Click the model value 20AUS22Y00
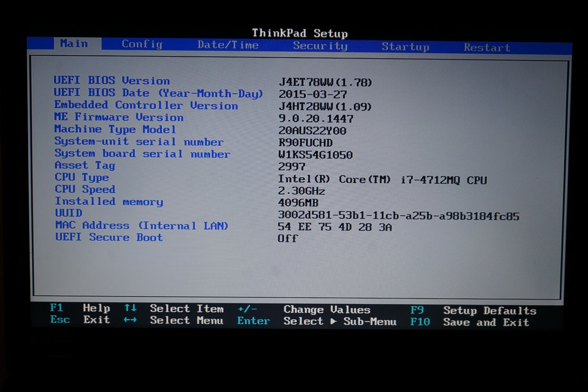 point(312,131)
